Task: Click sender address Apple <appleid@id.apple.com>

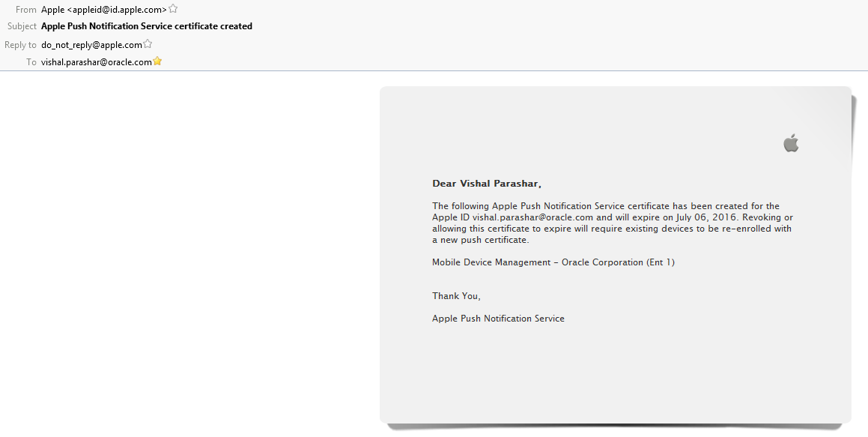Action: (x=103, y=10)
